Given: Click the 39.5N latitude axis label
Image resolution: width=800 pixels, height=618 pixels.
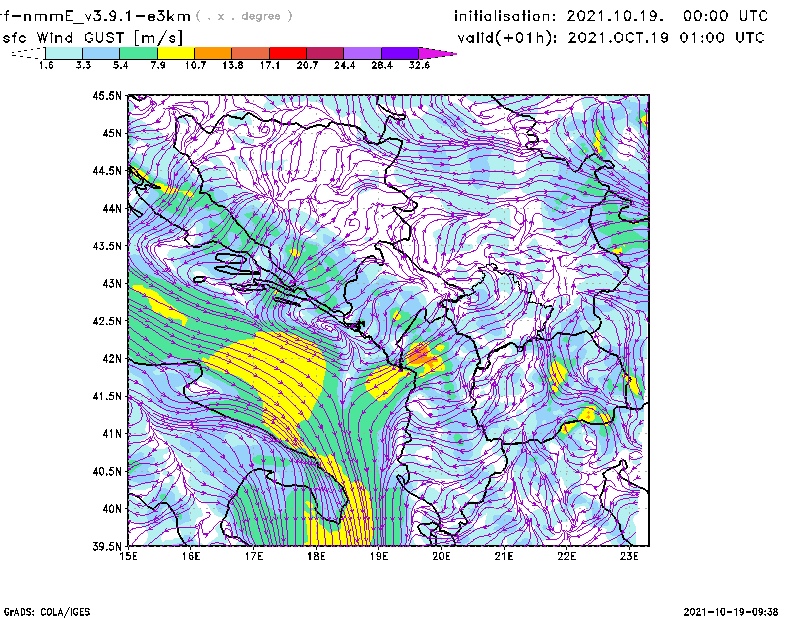Looking at the screenshot, I should [107, 546].
